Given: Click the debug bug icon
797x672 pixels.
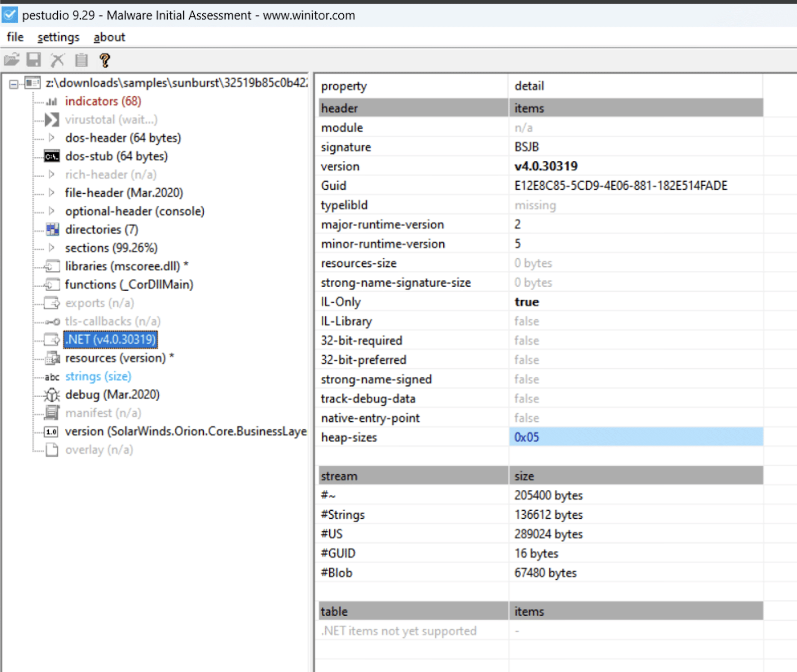Looking at the screenshot, I should click(52, 395).
